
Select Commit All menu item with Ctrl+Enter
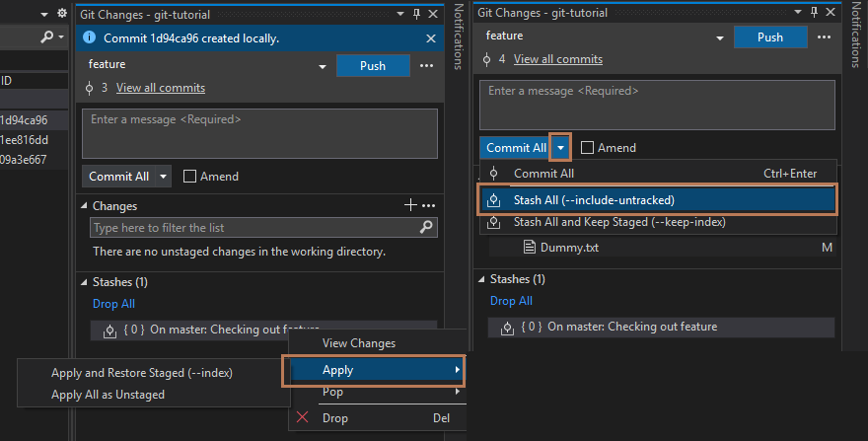[658, 174]
